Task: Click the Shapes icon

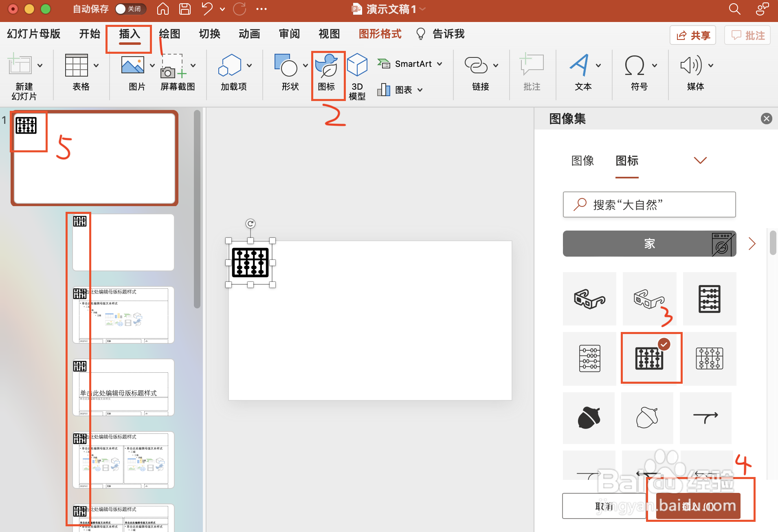Action: [286, 65]
